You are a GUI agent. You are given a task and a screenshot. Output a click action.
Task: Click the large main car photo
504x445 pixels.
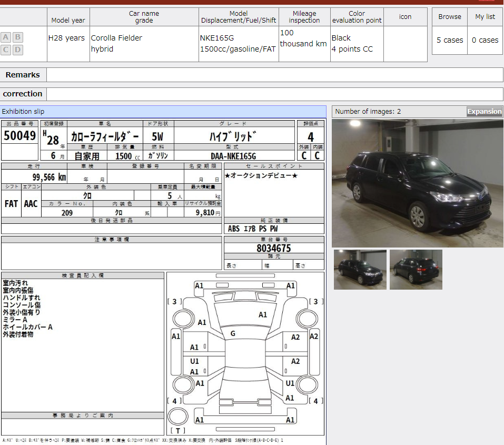pos(417,182)
